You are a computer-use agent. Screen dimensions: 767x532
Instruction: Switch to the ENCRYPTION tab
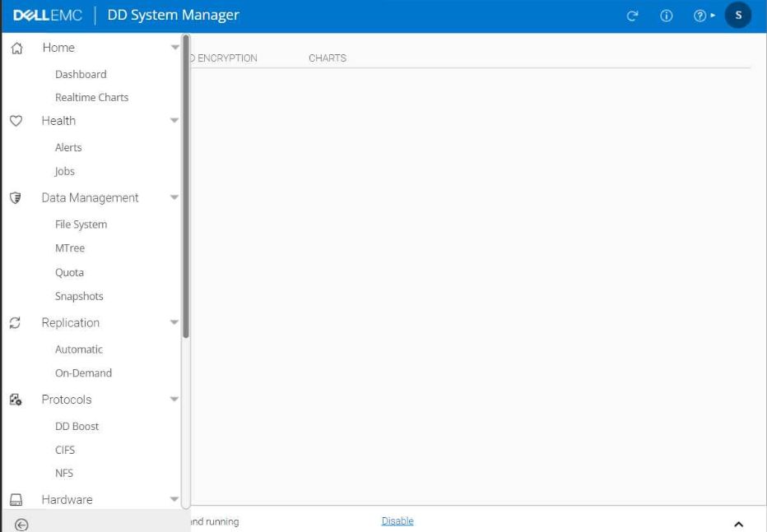(x=225, y=58)
